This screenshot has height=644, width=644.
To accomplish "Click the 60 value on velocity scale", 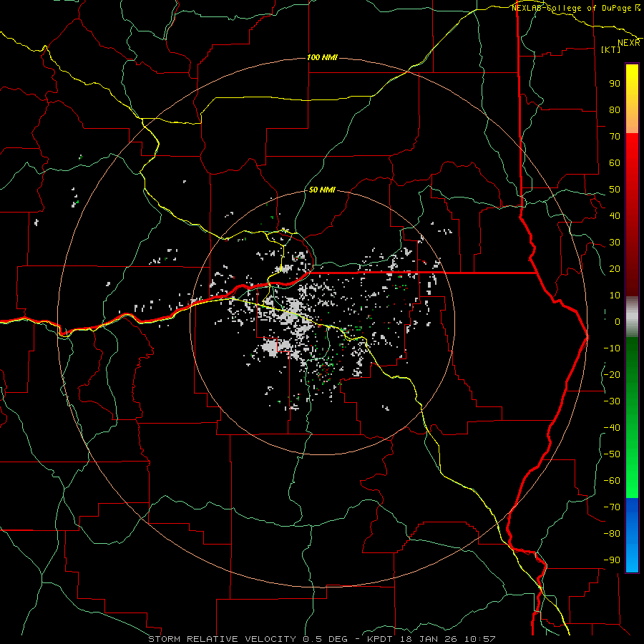I will point(615,162).
